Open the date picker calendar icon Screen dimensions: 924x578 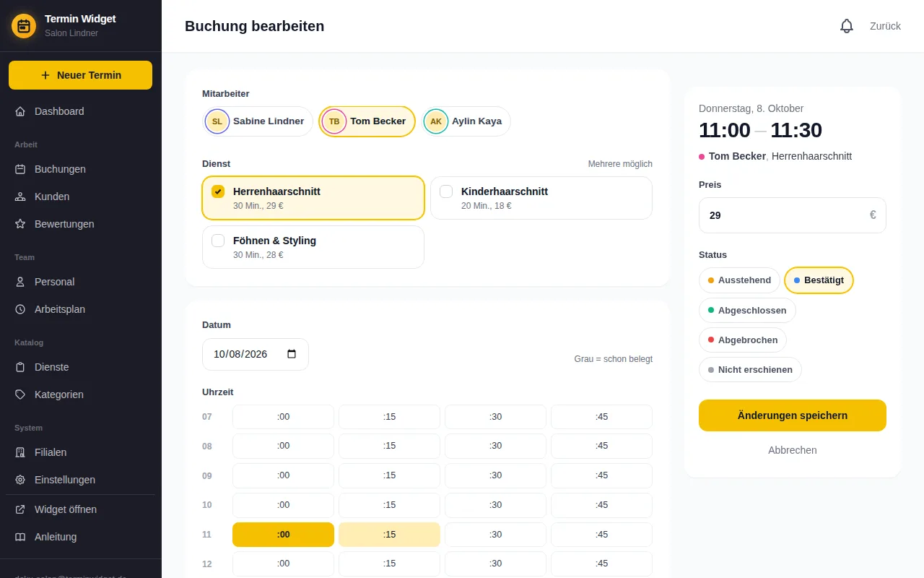292,354
